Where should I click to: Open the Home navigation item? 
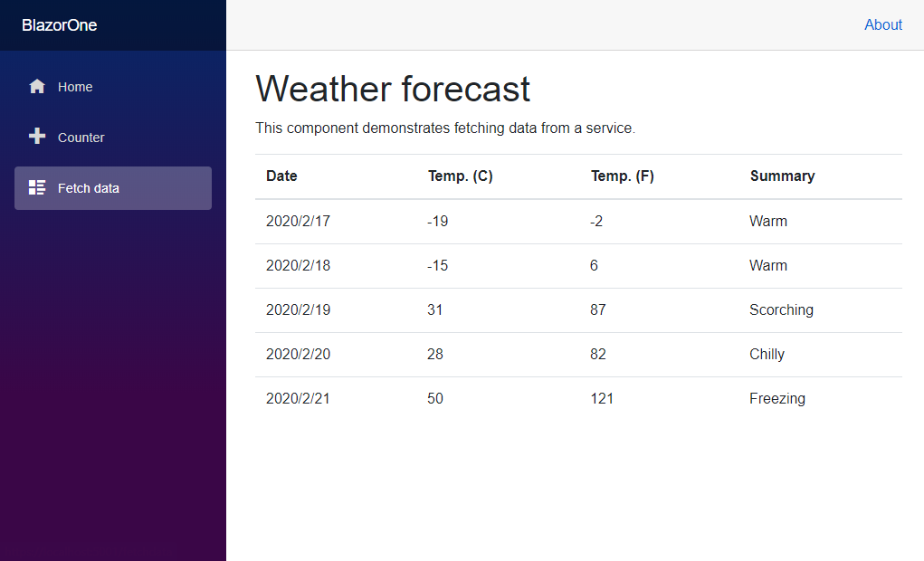(x=113, y=87)
